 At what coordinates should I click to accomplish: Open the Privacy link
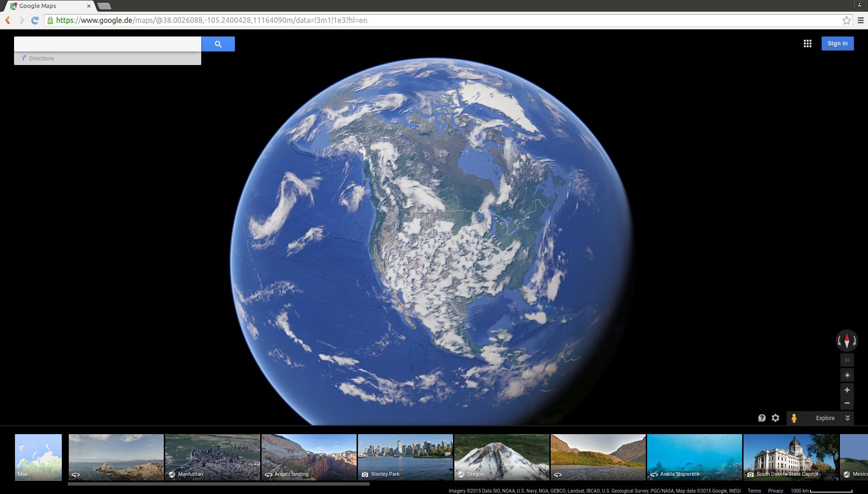(775, 491)
